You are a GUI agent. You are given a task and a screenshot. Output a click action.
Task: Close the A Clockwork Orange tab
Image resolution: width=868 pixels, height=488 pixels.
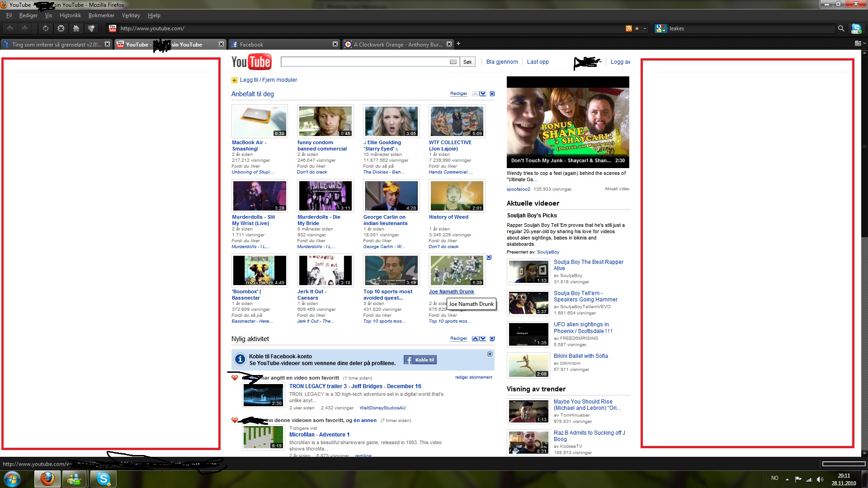[x=449, y=44]
